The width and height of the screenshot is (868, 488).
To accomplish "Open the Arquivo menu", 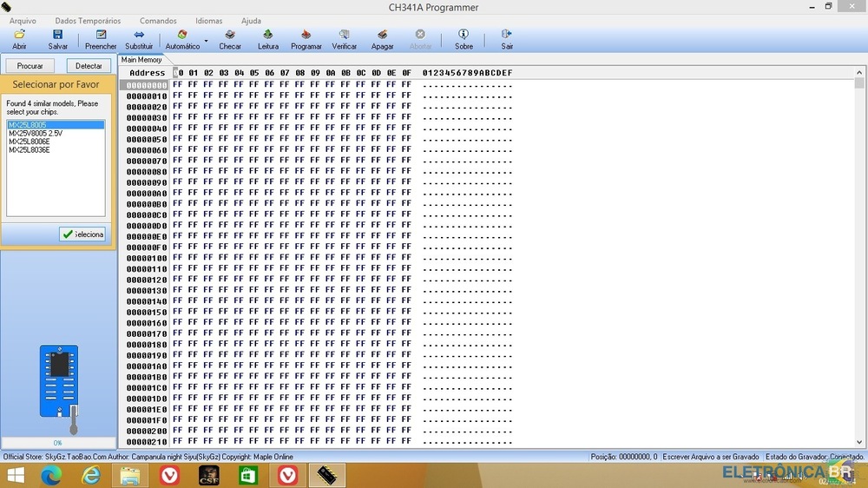I will [x=23, y=21].
